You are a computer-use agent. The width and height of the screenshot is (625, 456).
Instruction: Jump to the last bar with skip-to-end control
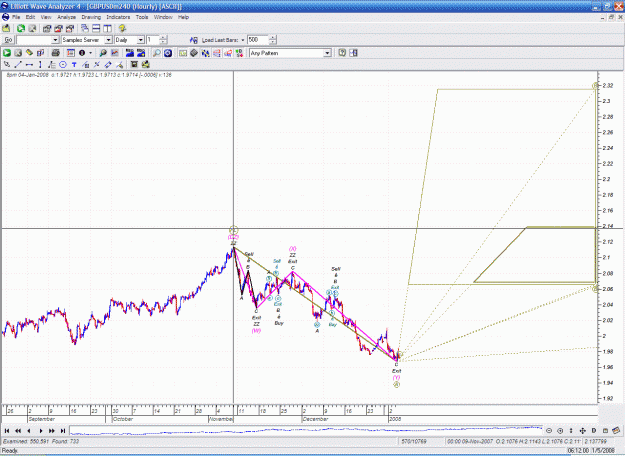pyautogui.click(x=63, y=430)
